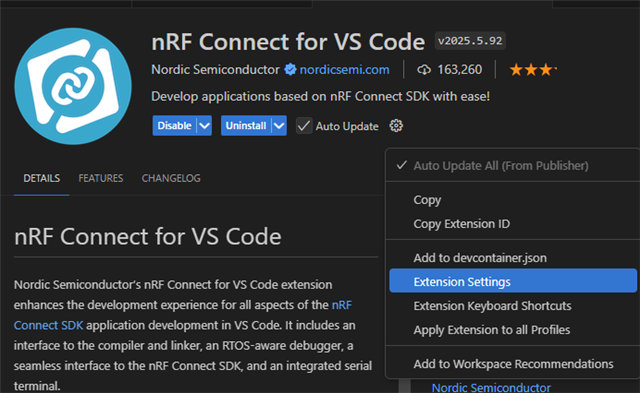This screenshot has height=393, width=640.
Task: Choose Extension Settings from the menu
Action: 513,282
